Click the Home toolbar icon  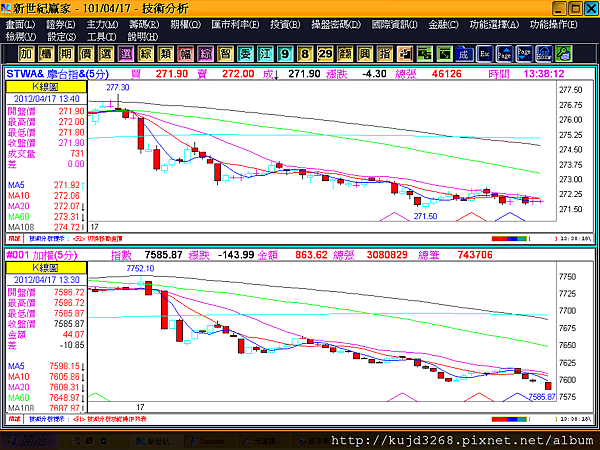point(544,54)
